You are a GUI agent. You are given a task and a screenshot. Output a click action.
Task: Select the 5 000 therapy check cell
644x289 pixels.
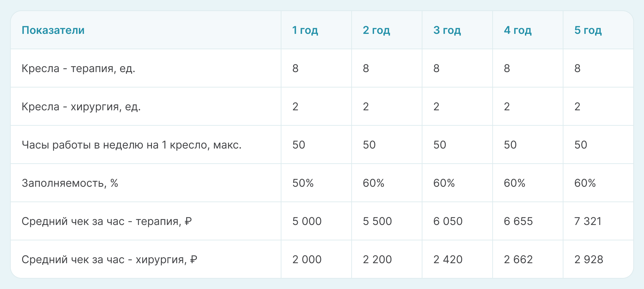pyautogui.click(x=307, y=221)
